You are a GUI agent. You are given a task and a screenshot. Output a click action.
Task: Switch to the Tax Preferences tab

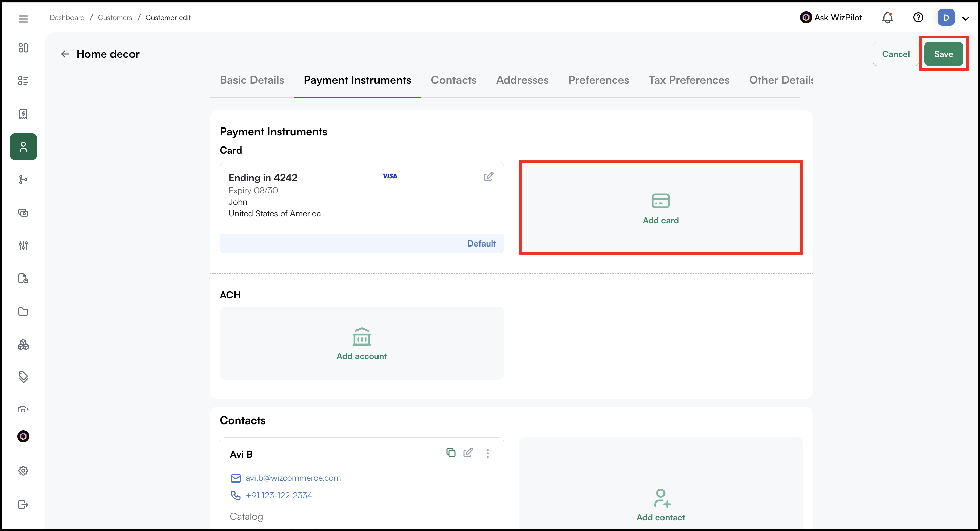[689, 80]
